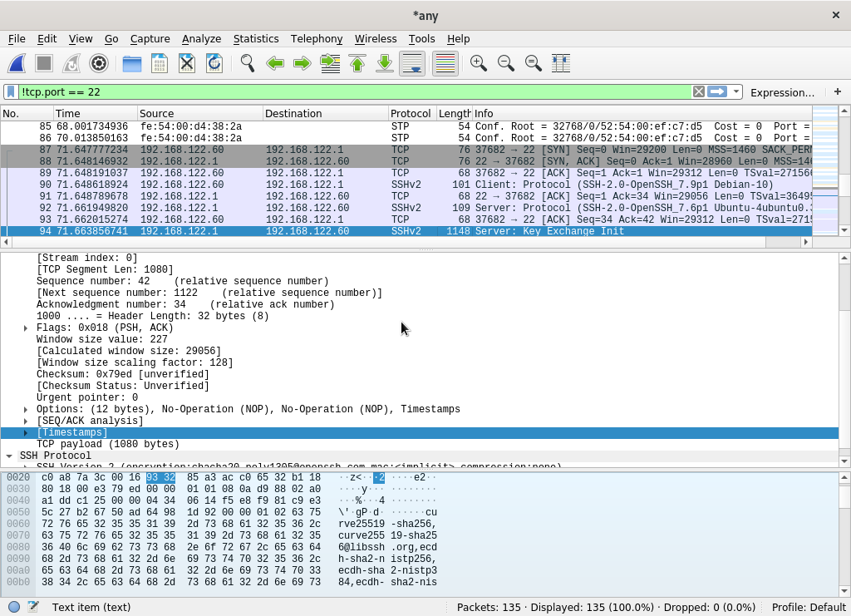Viewport: 851px width, 616px height.
Task: Open the Telephony menu
Action: 317,39
